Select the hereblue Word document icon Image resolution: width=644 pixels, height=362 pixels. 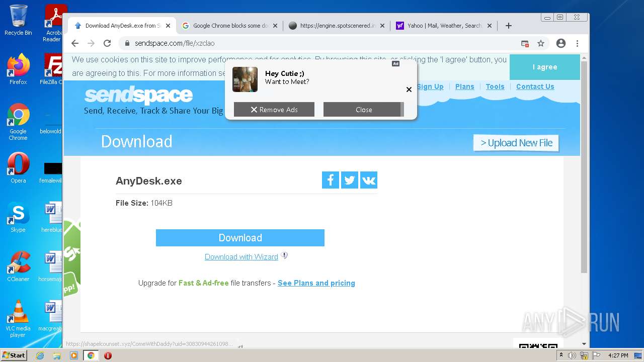pos(52,217)
